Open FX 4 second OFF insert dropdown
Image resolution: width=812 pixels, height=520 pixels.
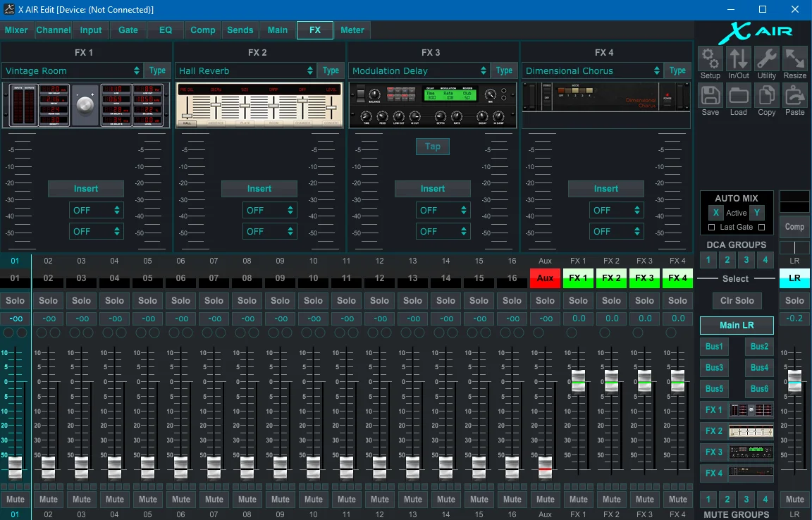coord(616,232)
